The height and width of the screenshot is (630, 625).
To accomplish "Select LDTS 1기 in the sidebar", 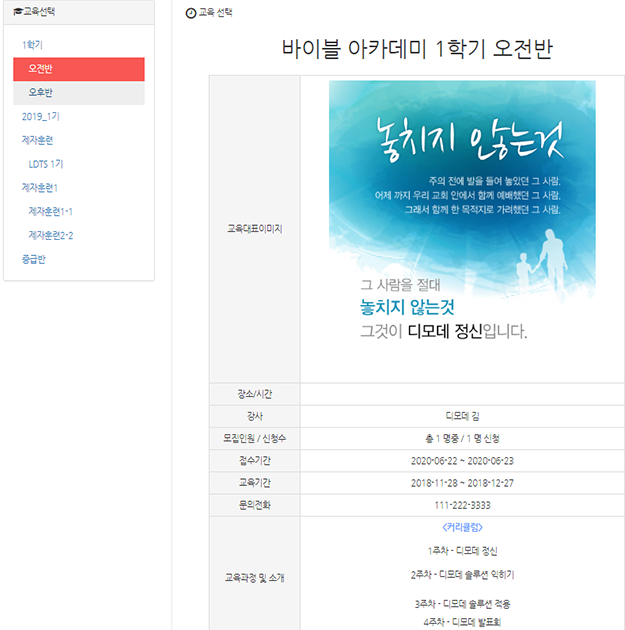I will (46, 164).
